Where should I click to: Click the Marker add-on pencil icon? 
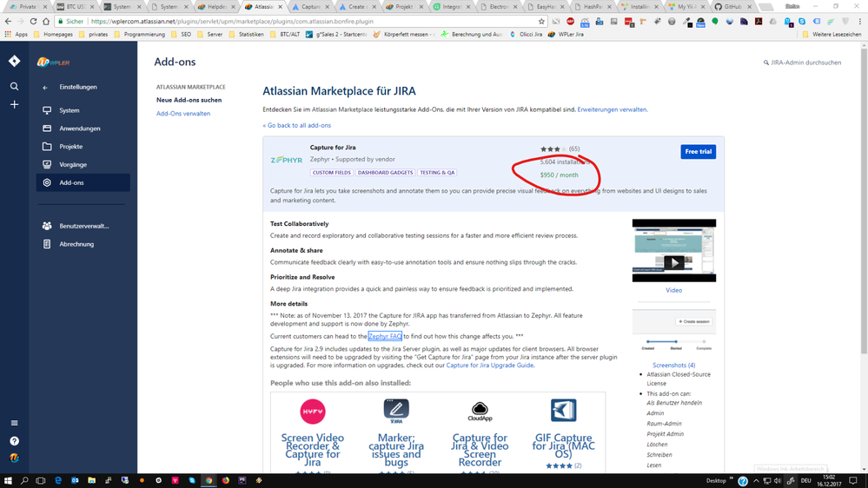pyautogui.click(x=396, y=411)
